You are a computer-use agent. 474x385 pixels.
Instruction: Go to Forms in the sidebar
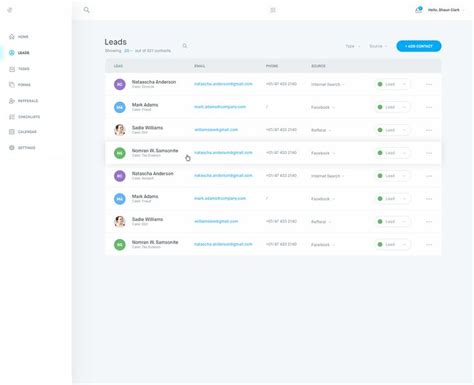click(x=20, y=85)
